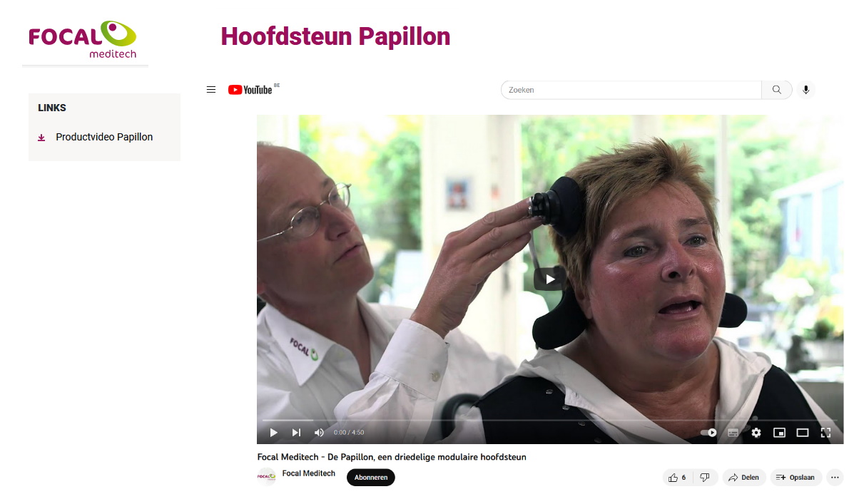
Task: Skip to the next video
Action: [296, 433]
